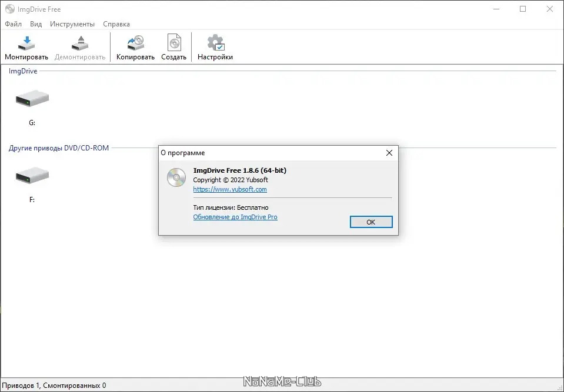
Task: Click the ImgDrive app icon in title bar
Action: point(10,9)
